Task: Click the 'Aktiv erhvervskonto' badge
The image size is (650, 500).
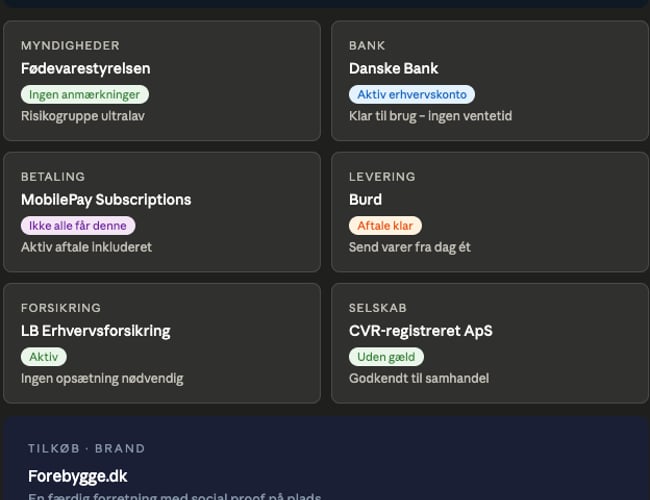Action: pyautogui.click(x=412, y=95)
